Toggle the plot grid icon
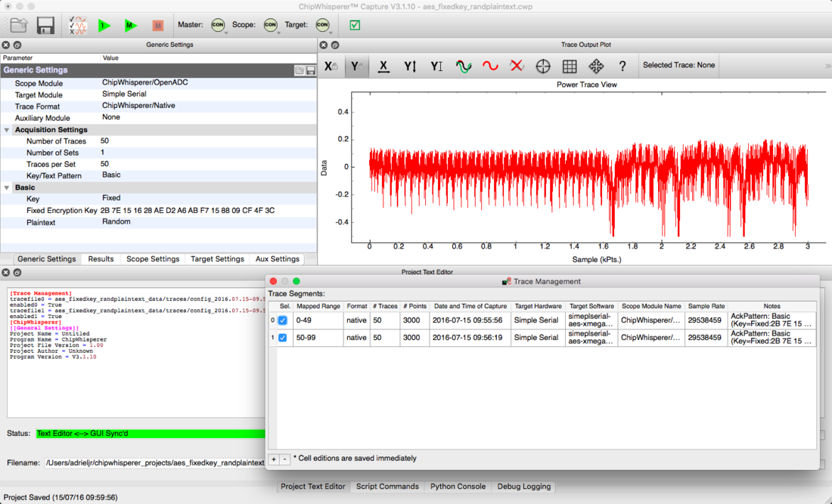This screenshot has width=832, height=504. (x=570, y=66)
